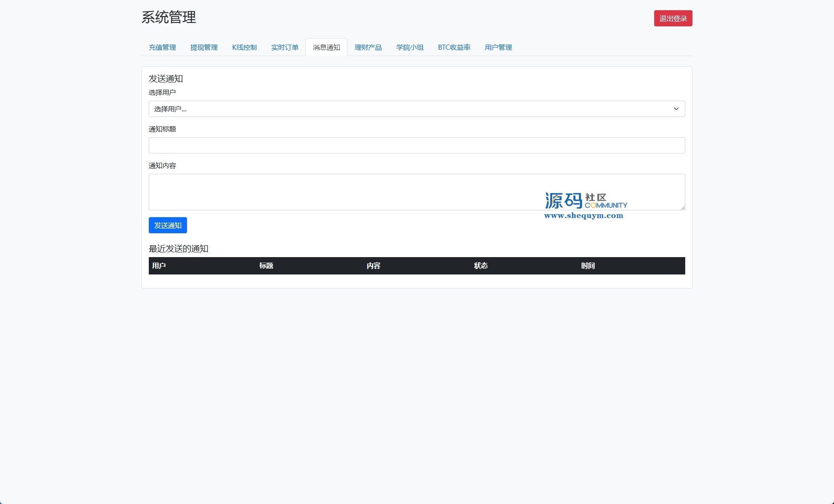Click the dropdown chevron arrow icon
The width and height of the screenshot is (834, 504).
click(676, 109)
